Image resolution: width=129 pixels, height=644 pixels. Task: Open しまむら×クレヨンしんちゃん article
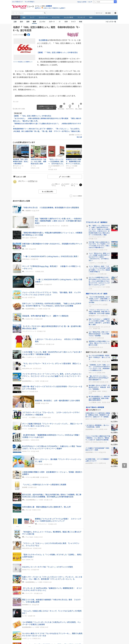pyautogui.click(x=58, y=340)
